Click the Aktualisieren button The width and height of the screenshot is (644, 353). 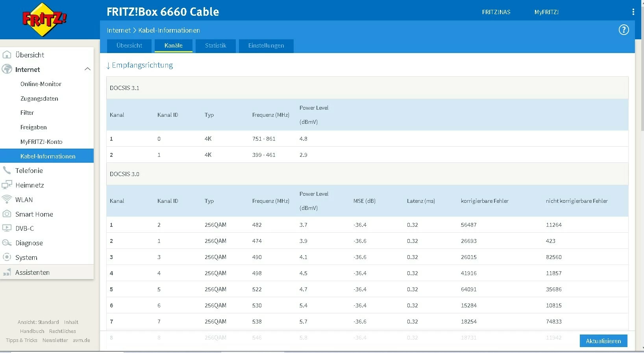click(x=603, y=341)
